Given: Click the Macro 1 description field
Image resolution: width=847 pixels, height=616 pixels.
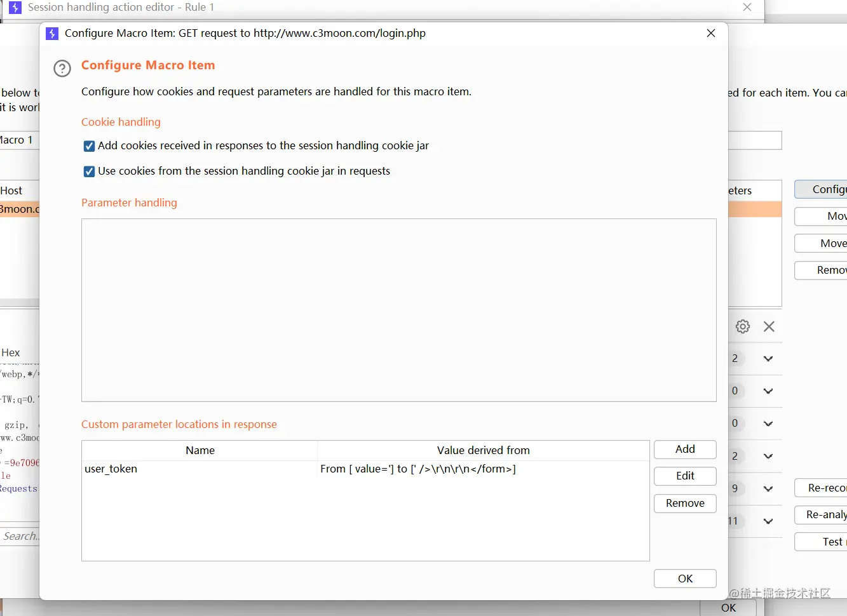Looking at the screenshot, I should pyautogui.click(x=20, y=140).
